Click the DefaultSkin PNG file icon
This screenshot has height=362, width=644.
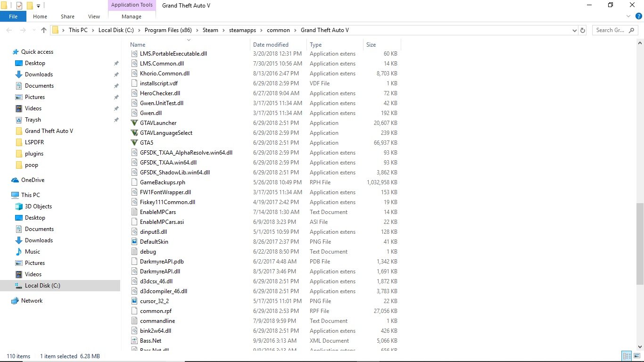[x=134, y=242]
